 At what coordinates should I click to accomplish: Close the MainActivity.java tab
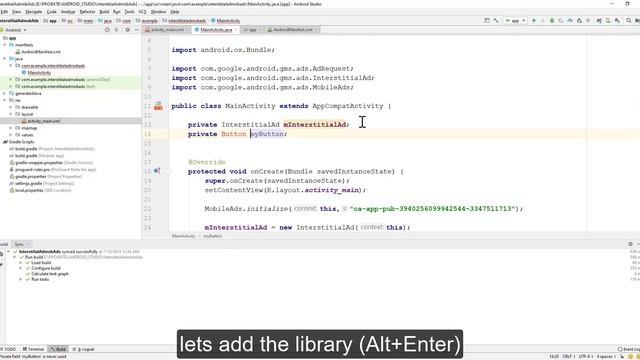[x=236, y=30]
